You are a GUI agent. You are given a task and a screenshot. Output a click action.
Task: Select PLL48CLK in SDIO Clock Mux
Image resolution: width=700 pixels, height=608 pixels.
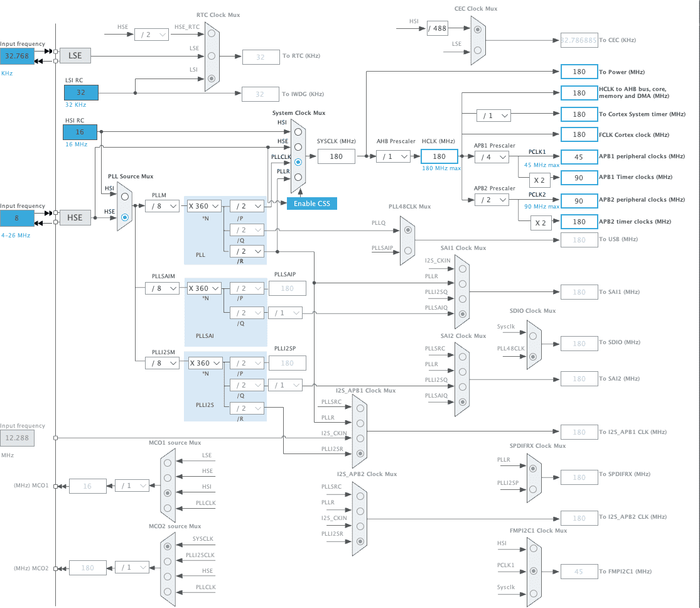tap(533, 357)
